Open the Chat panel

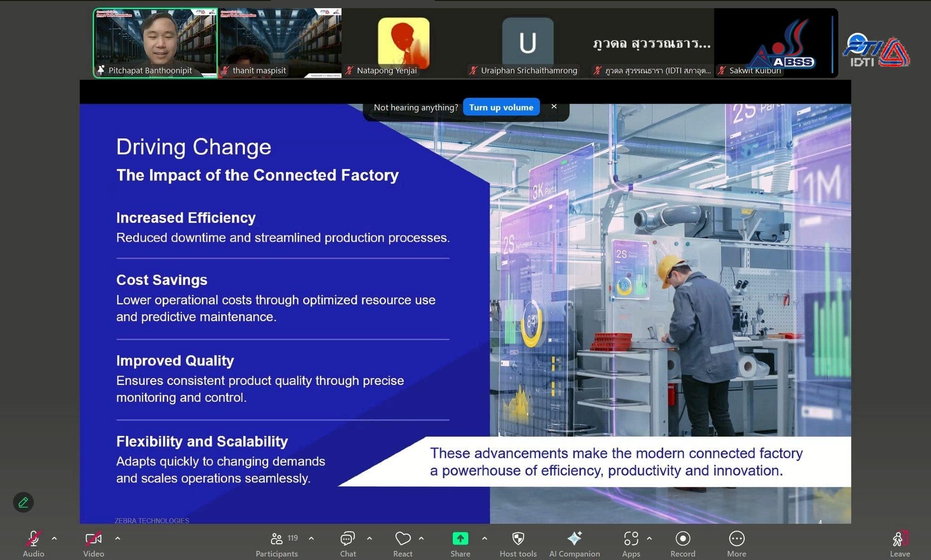(348, 544)
